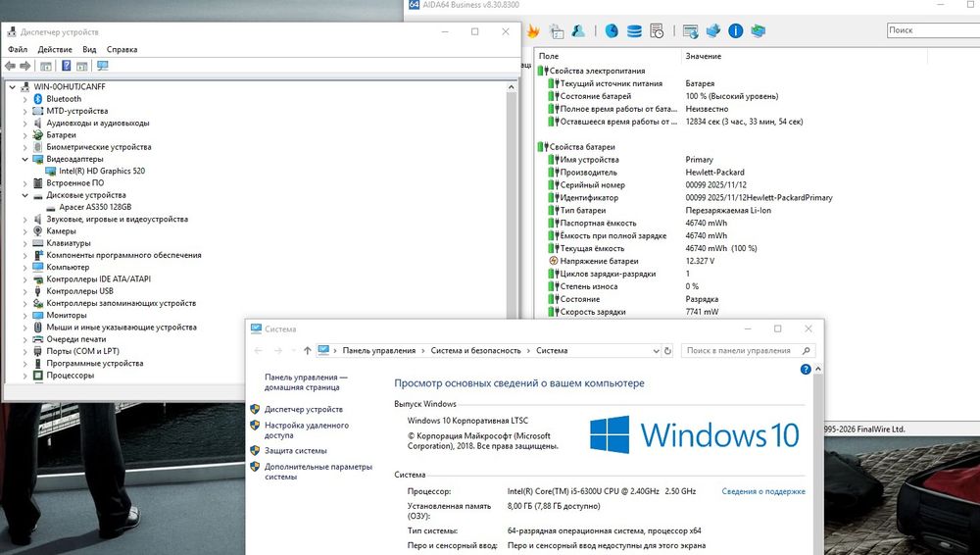Click the Device Manager vertical scrollbar up arrow

click(x=512, y=87)
